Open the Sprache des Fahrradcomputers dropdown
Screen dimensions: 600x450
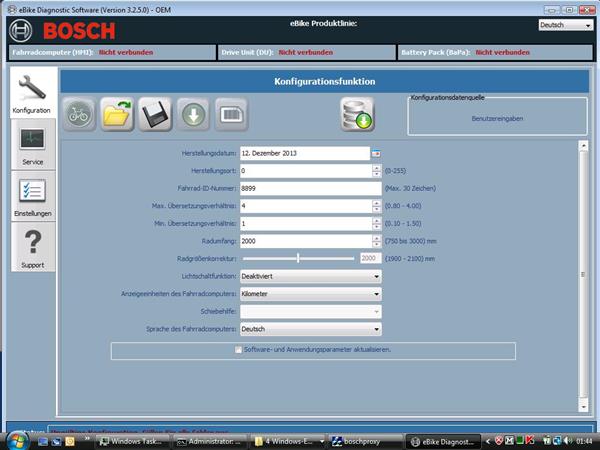[x=311, y=329]
